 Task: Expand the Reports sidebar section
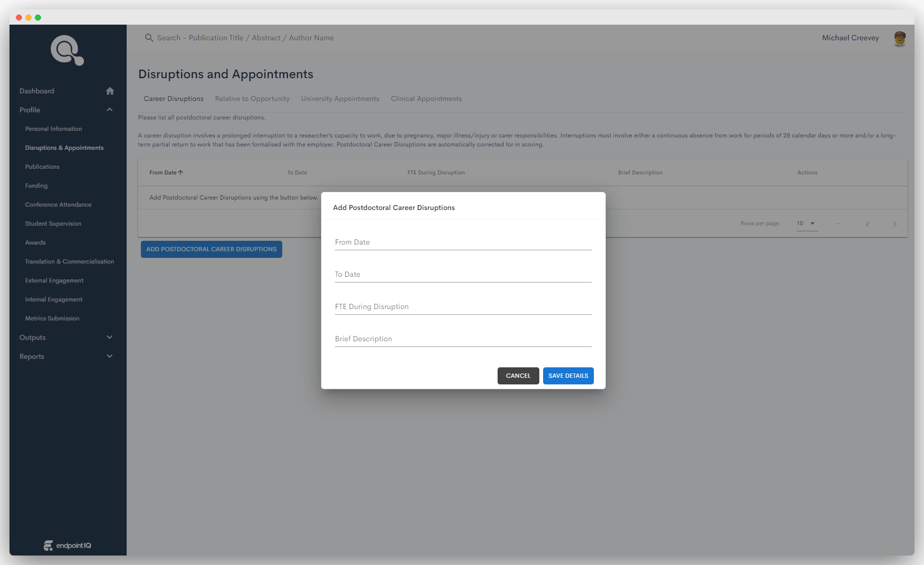coord(110,356)
